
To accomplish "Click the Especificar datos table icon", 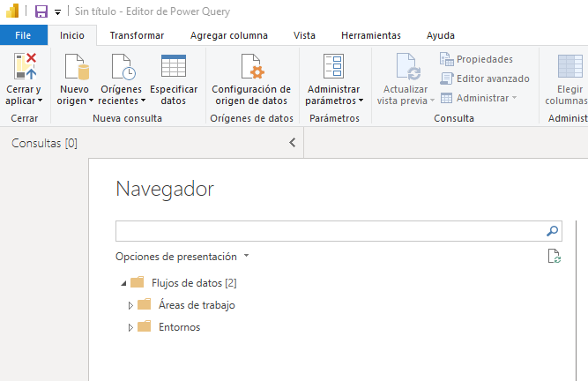I will [174, 65].
